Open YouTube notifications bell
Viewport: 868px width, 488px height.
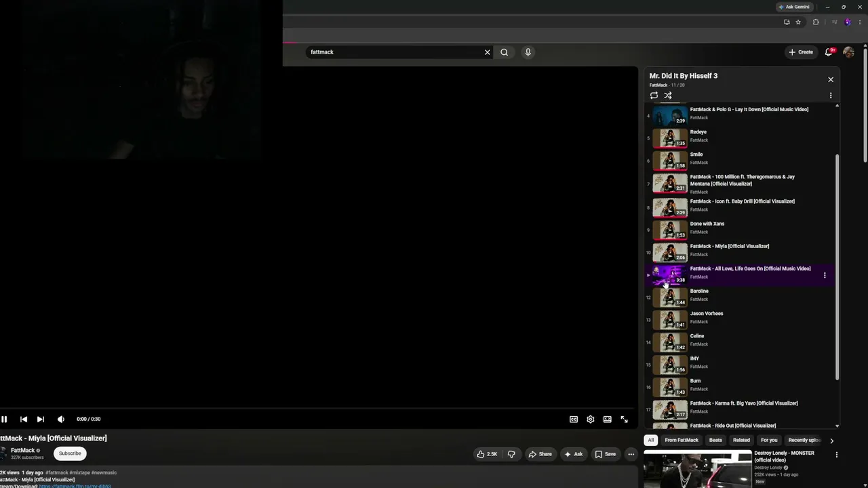(829, 52)
